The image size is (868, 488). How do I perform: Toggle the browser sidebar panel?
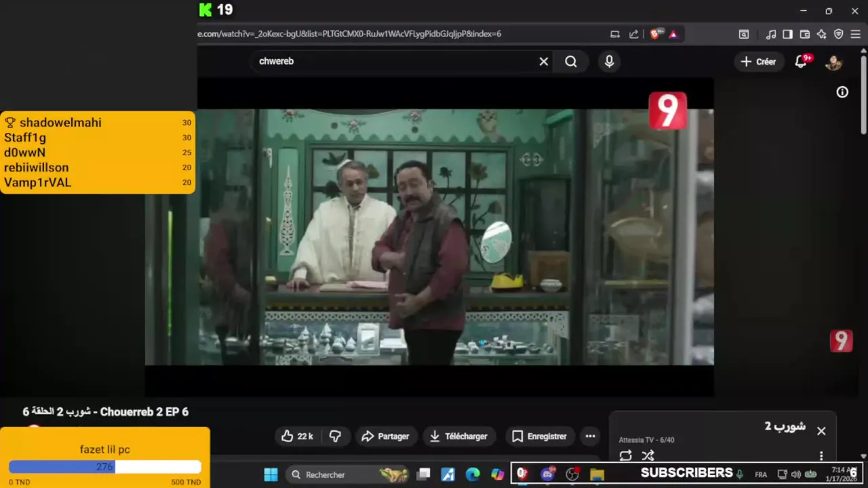point(787,34)
